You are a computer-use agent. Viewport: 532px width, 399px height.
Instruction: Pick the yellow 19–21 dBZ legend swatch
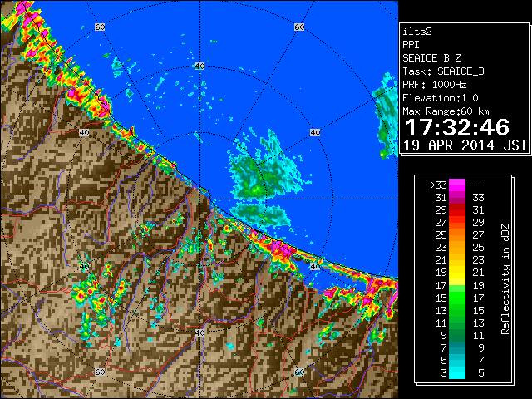click(457, 273)
